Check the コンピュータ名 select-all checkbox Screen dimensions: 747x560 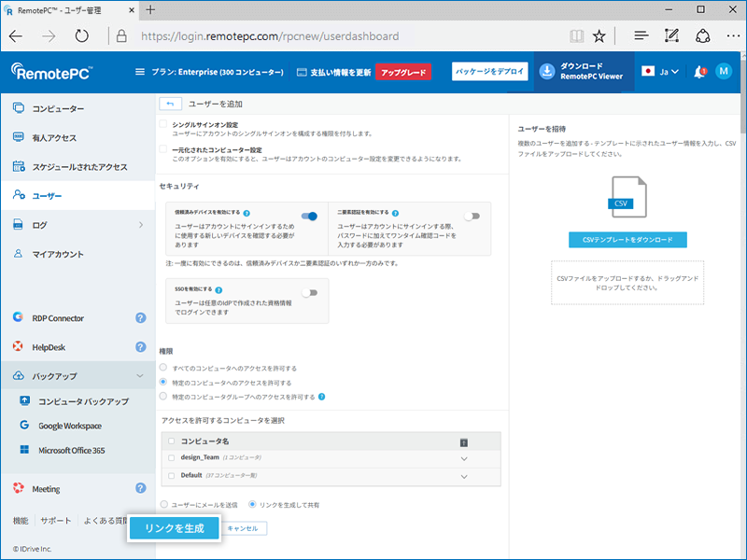click(172, 441)
